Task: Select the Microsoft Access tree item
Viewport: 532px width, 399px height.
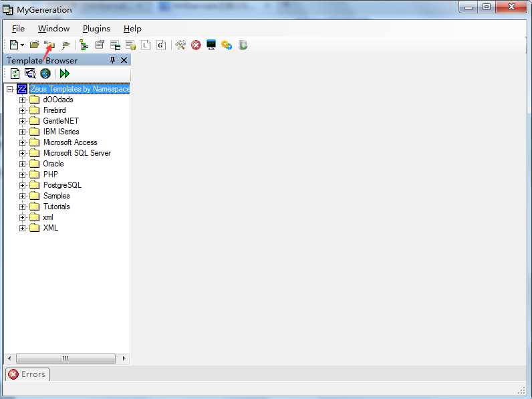Action: 70,142
